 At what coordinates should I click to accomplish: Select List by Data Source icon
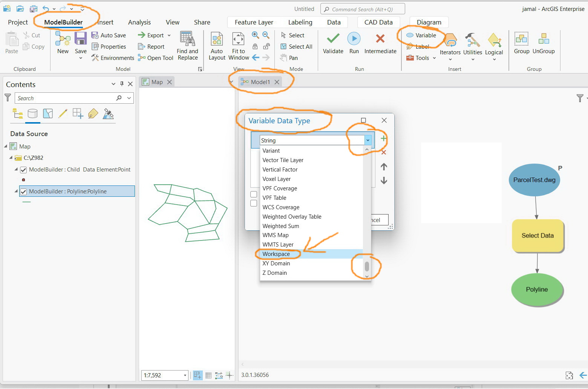pos(33,113)
